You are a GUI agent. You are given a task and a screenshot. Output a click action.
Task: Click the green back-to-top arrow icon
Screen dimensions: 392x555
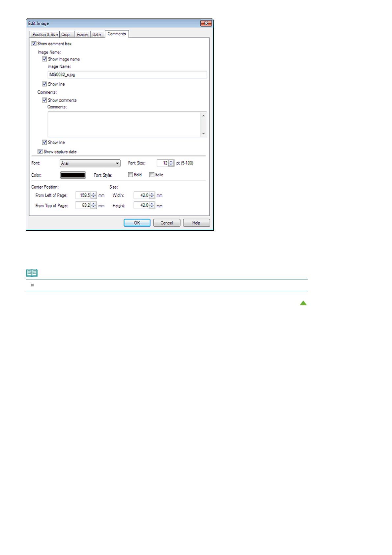point(303,303)
